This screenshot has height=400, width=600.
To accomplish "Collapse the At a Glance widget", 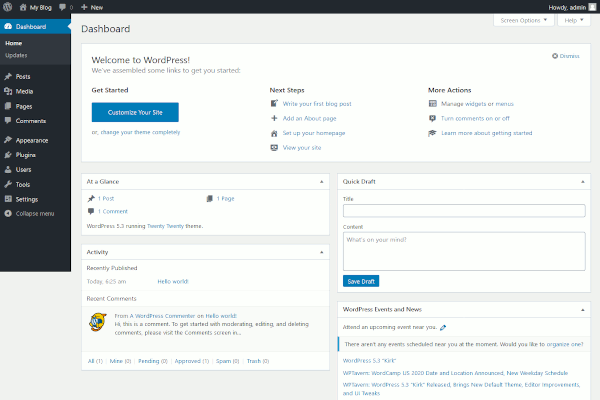I will coord(321,181).
